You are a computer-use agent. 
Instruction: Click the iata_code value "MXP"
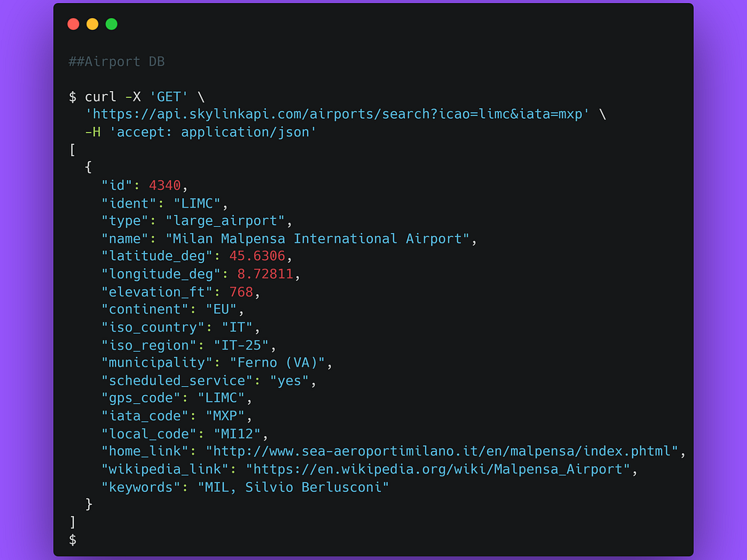(225, 416)
